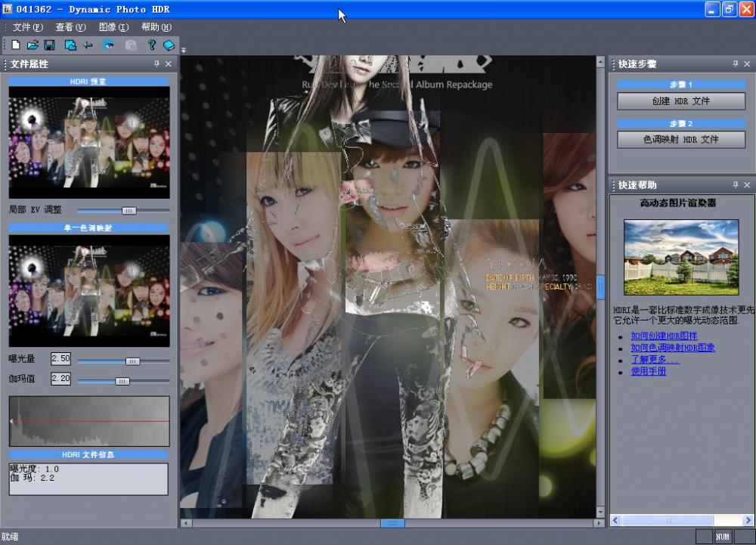Screen dimensions: 756x545
Task: Click the horizontal splitter handle below image
Action: 393,523
